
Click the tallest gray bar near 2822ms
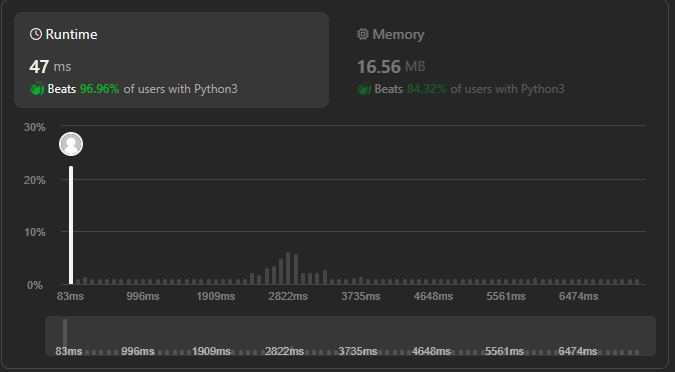tap(288, 268)
